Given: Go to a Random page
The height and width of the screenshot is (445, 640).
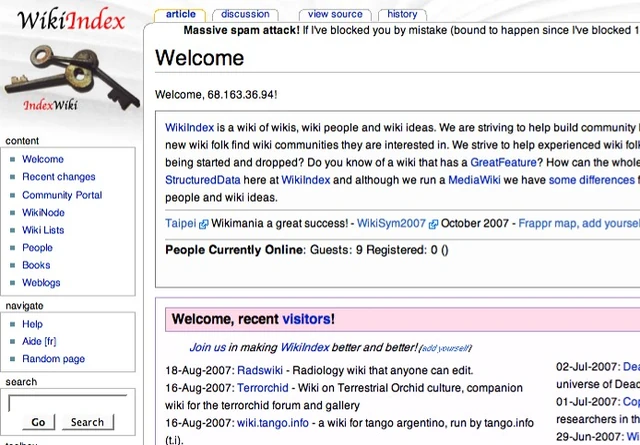Looking at the screenshot, I should (53, 359).
